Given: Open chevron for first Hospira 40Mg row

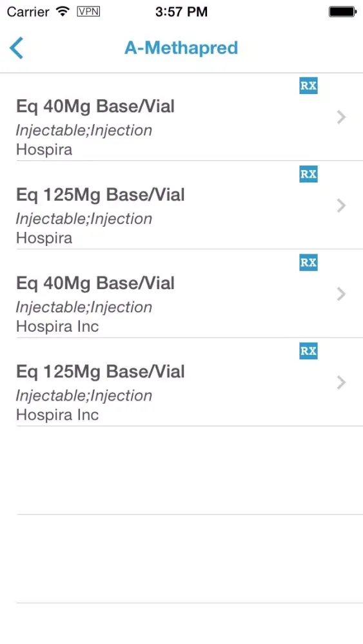Looking at the screenshot, I should (341, 117).
